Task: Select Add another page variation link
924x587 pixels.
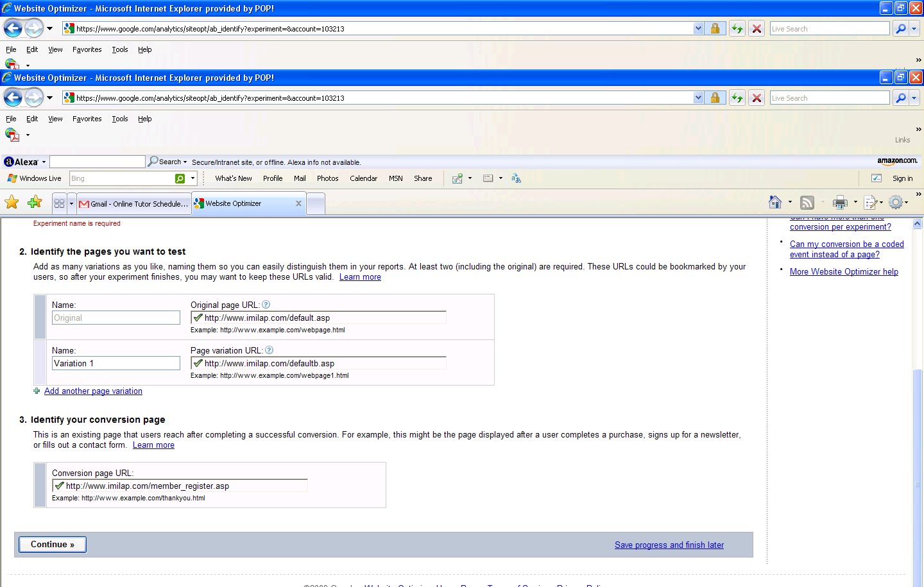Action: (93, 391)
